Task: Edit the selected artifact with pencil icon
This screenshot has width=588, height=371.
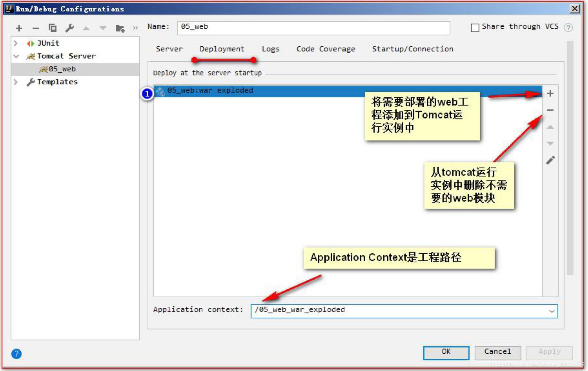Action: point(550,160)
